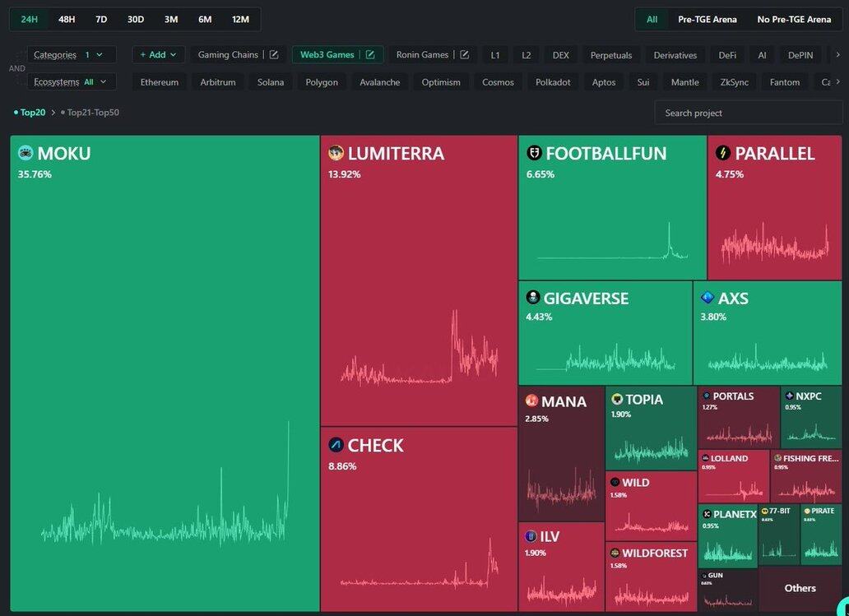Expand the Ecosystems dropdown
This screenshot has height=616, width=849.
(x=71, y=82)
